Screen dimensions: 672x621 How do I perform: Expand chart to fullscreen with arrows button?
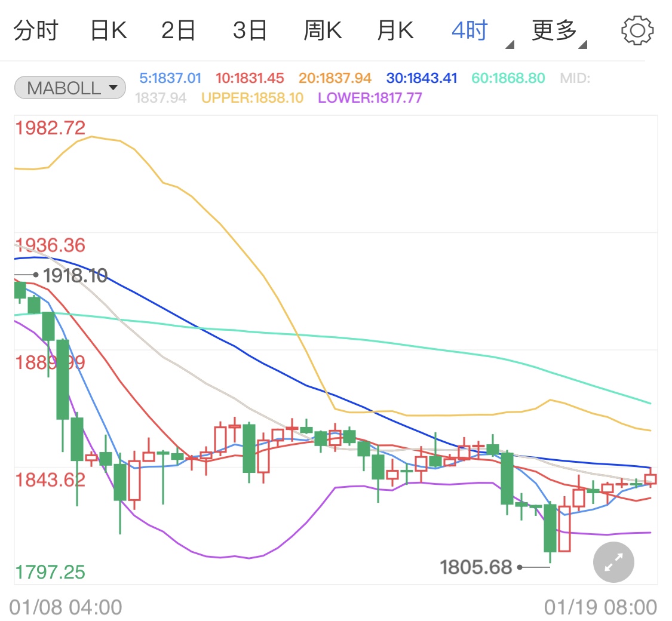coord(613,562)
